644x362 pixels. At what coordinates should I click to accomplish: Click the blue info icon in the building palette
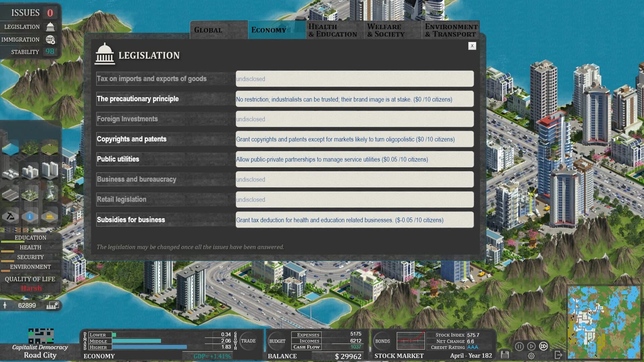tap(30, 216)
